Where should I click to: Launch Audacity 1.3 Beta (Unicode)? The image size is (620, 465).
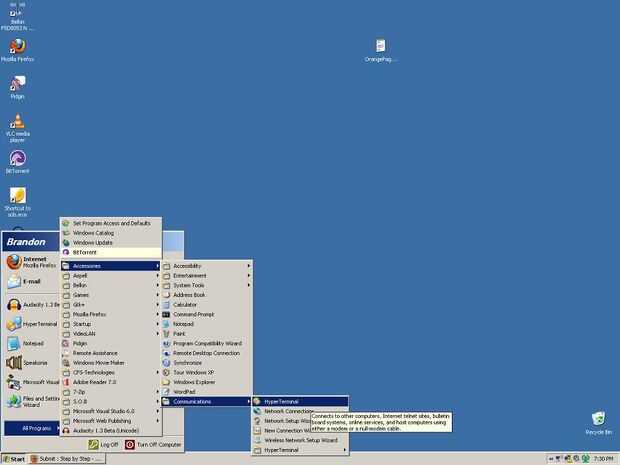111,431
